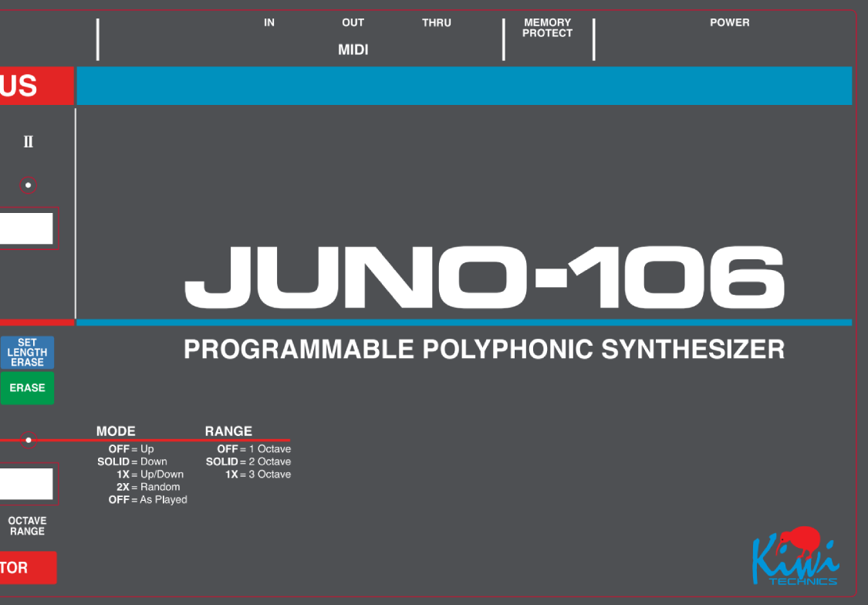Viewport: 868px width, 605px height.
Task: Click the OCTAVE RANGE label
Action: click(27, 526)
